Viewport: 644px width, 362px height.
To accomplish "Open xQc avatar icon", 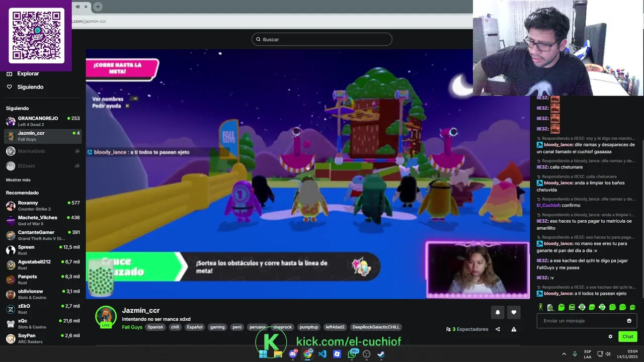I will click(x=11, y=324).
